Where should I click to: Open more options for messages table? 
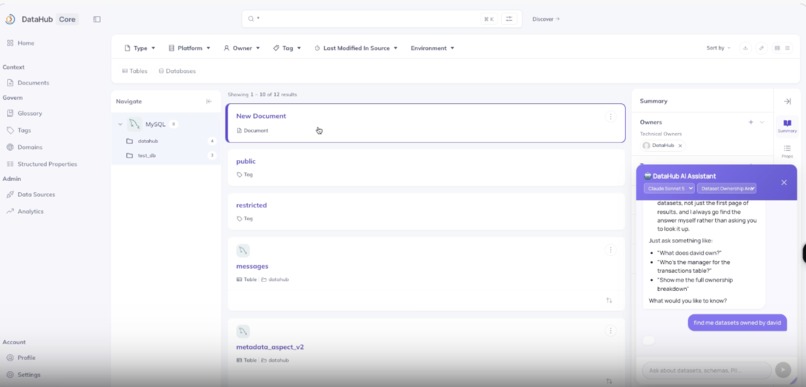click(x=610, y=250)
